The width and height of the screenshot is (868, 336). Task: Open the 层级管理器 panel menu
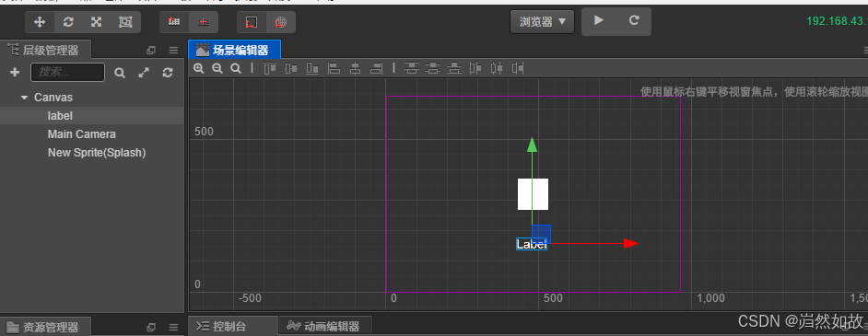click(173, 51)
